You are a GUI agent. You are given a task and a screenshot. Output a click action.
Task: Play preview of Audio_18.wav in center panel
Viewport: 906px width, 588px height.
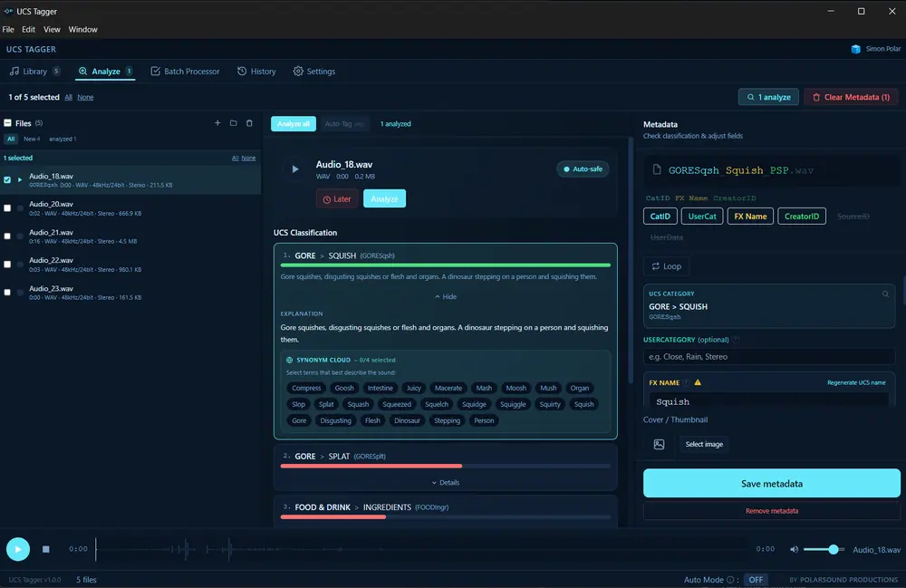point(294,169)
